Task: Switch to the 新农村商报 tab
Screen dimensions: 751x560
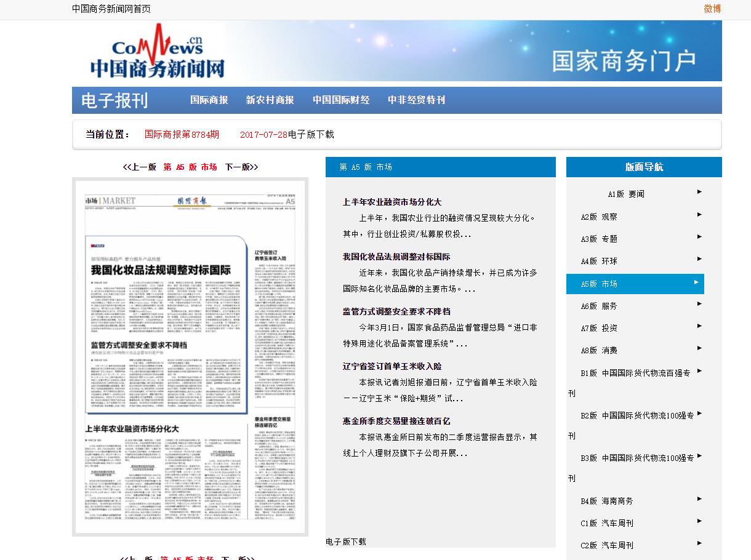Action: click(270, 100)
